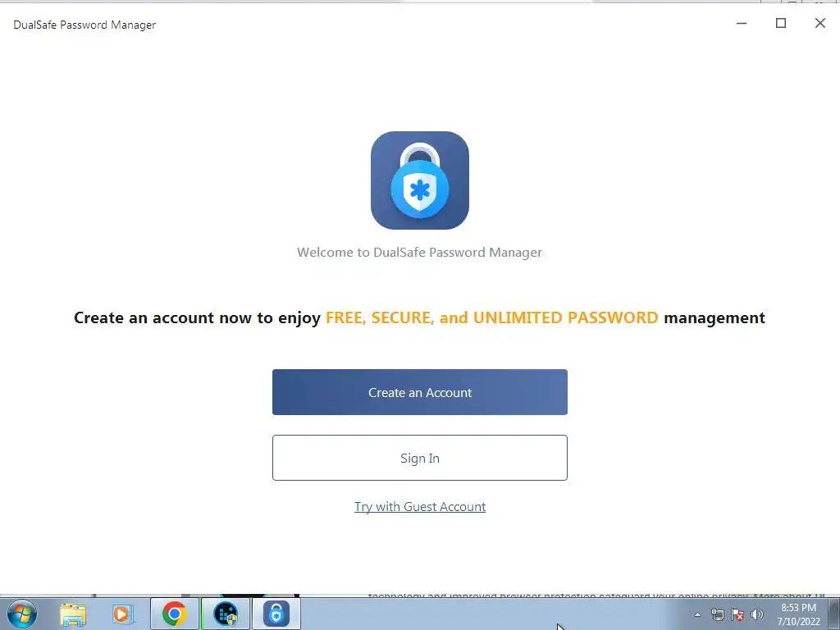Open the clock showing 8:53 PM
The width and height of the screenshot is (840, 630).
pos(798,614)
